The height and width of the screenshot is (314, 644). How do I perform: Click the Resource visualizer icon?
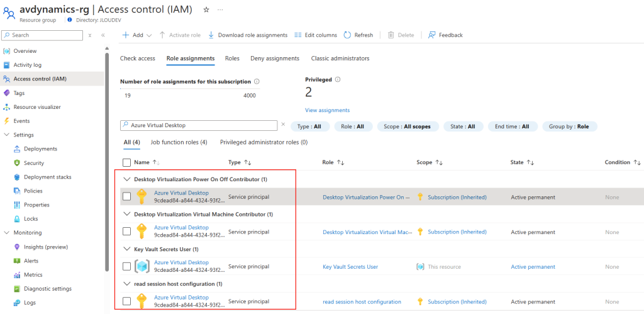pos(6,107)
